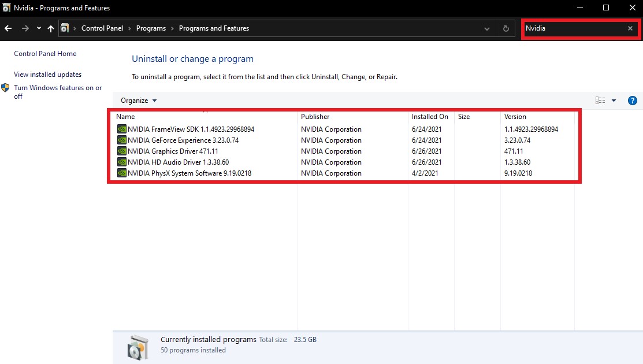
Task: Click the NVIDIA Graphics Driver 471.11 icon
Action: pyautogui.click(x=121, y=151)
